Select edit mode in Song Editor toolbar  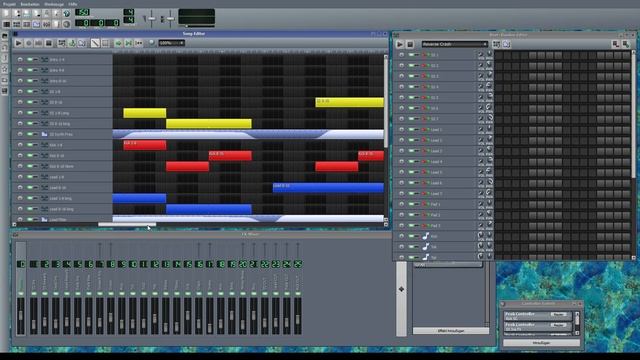[105, 43]
